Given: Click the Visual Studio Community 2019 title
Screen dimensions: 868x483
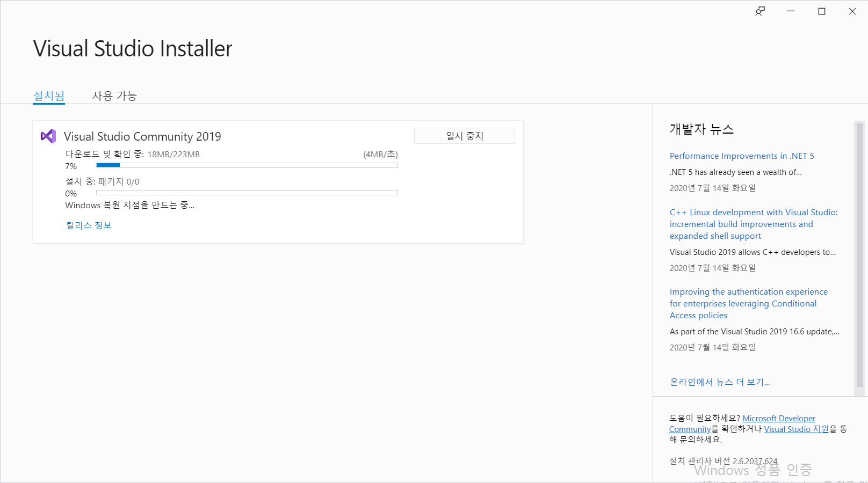Looking at the screenshot, I should tap(142, 136).
